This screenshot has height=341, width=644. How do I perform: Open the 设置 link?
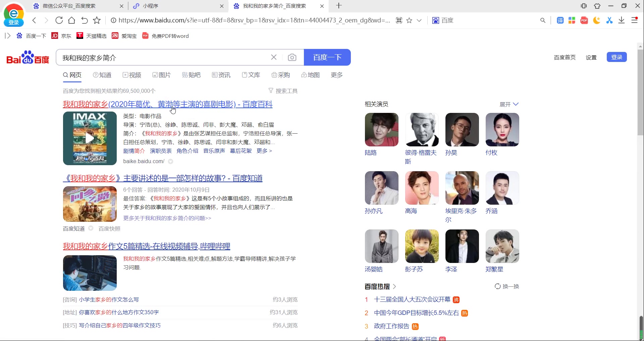pyautogui.click(x=591, y=57)
